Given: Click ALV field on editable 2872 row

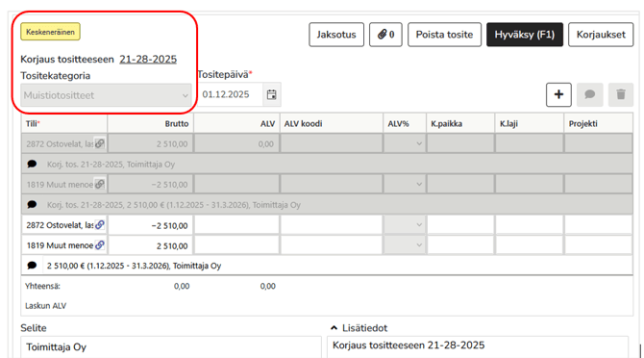Looking at the screenshot, I should [x=236, y=225].
